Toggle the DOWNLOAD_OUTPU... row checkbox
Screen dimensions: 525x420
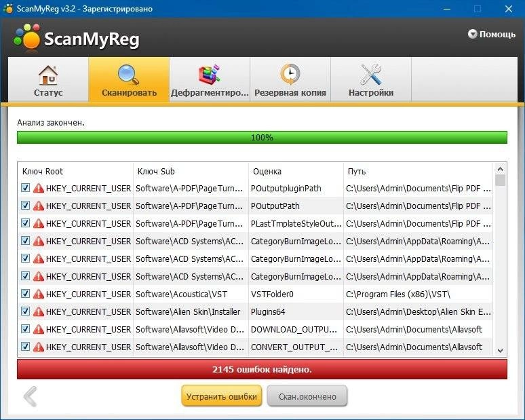[26, 329]
